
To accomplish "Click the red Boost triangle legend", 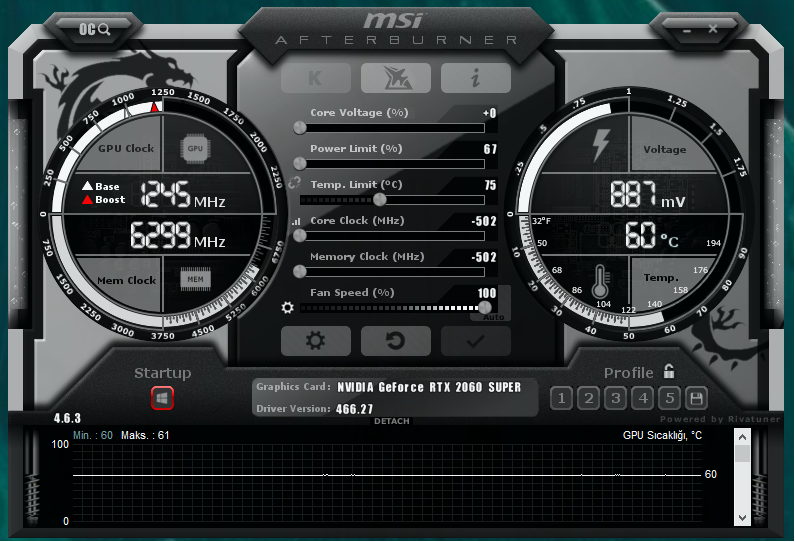I will pos(87,199).
